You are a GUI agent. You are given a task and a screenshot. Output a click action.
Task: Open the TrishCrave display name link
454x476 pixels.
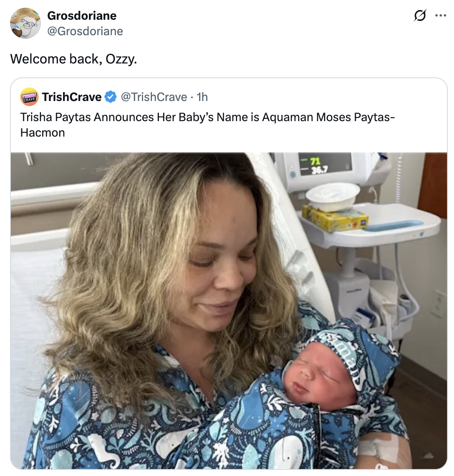click(x=72, y=97)
